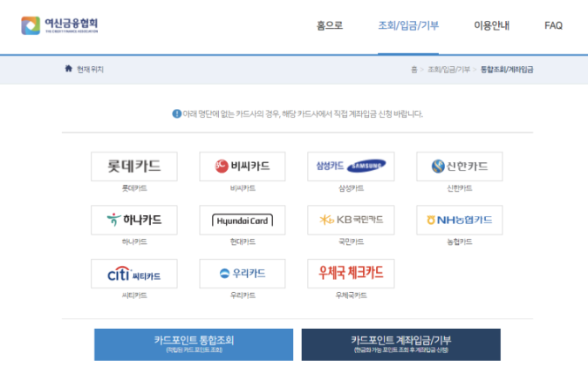Select the 비씨카드 logo tile
588x374 pixels.
coord(243,167)
